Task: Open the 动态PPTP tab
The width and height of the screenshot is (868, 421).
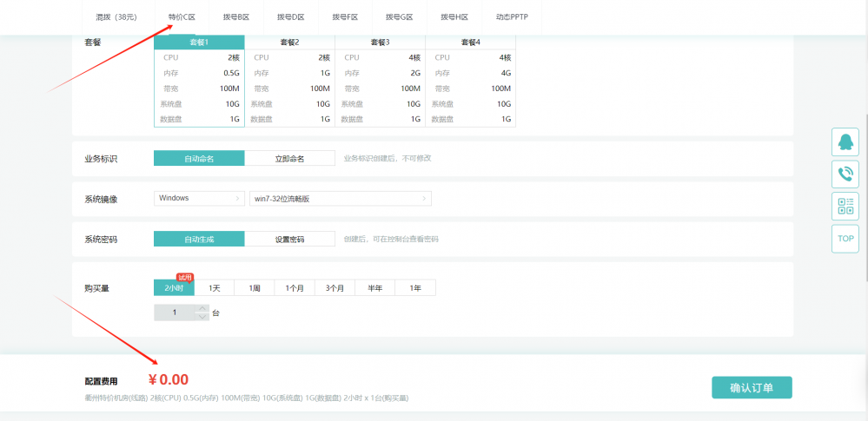Action: (x=511, y=16)
